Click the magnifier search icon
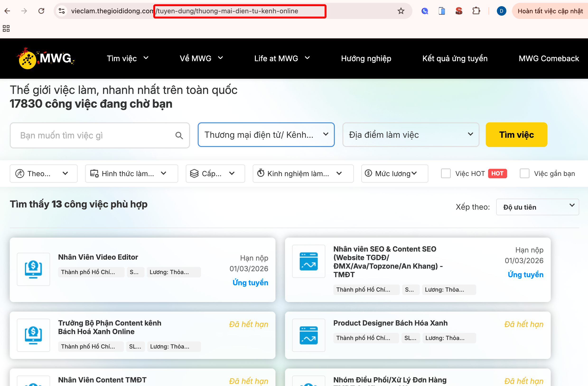Screen dimensions: 588x386 point(179,135)
